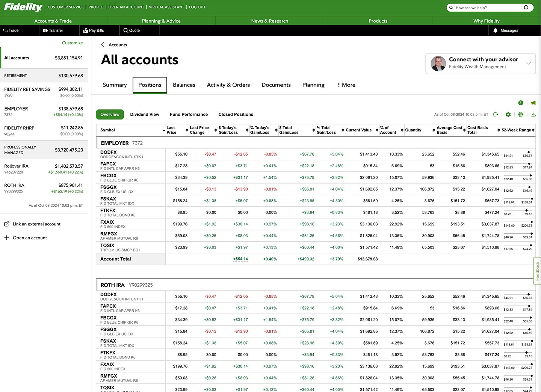Viewport: 541px width, 392px height.
Task: Click the Customize link in sidebar
Action: click(x=73, y=43)
